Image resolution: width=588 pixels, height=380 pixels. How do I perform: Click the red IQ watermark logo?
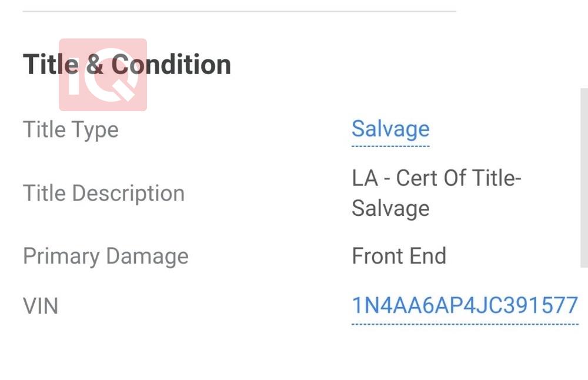click(x=103, y=75)
